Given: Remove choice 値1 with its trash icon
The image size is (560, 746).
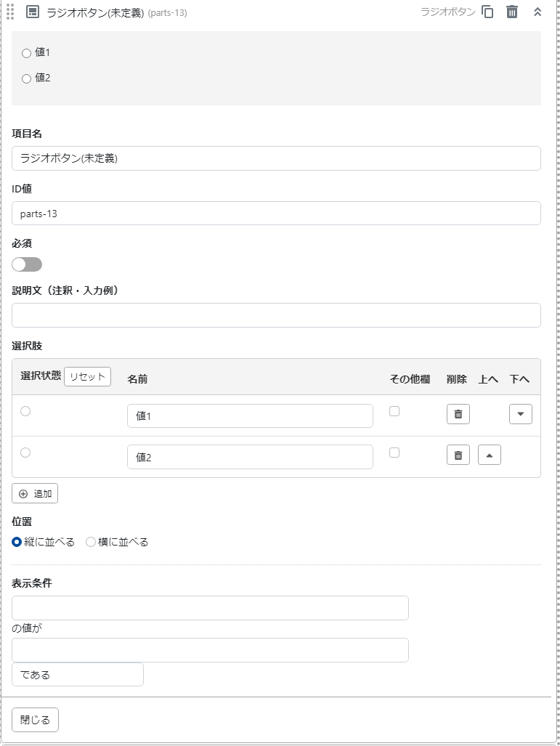Looking at the screenshot, I should (x=458, y=413).
